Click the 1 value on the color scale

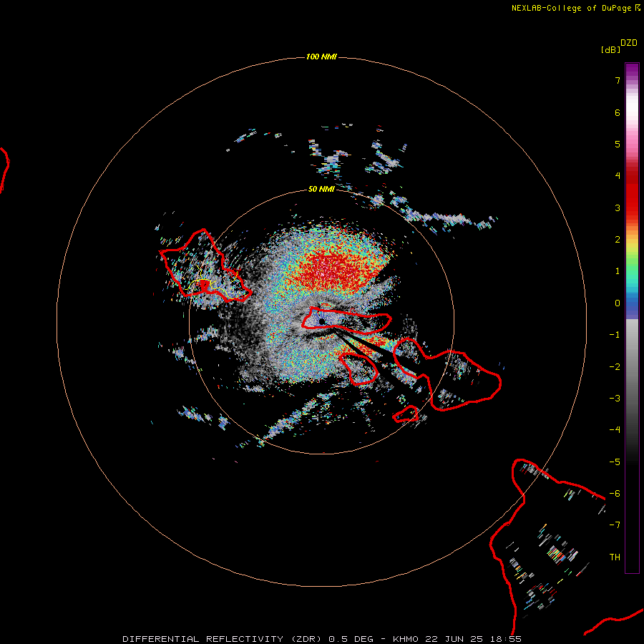(x=618, y=271)
